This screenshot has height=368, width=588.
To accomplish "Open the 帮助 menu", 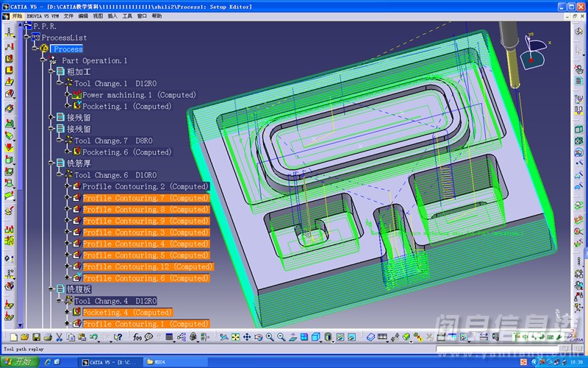I will [x=157, y=16].
